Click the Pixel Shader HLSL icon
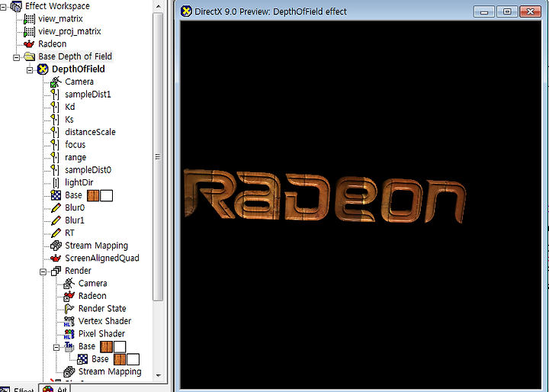549x392 pixels. (x=69, y=334)
